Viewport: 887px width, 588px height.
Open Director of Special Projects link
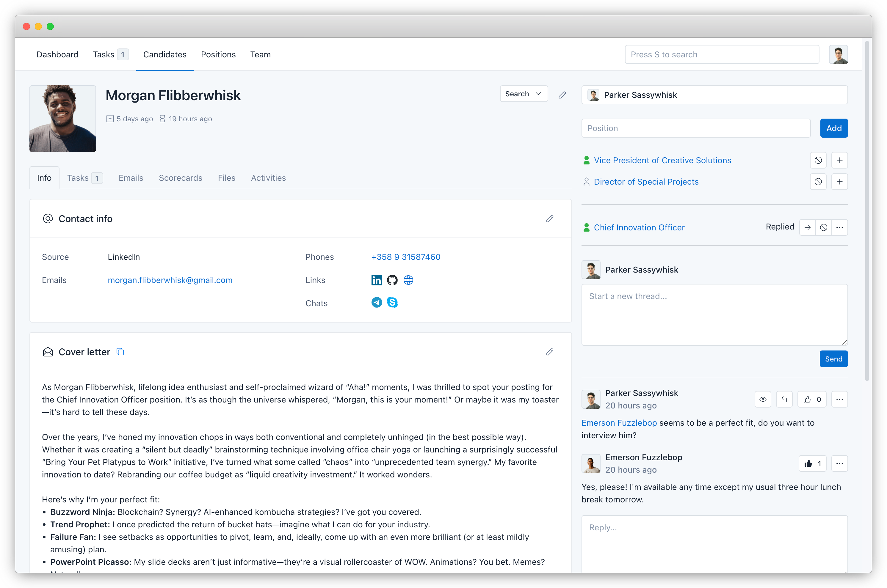coord(646,182)
